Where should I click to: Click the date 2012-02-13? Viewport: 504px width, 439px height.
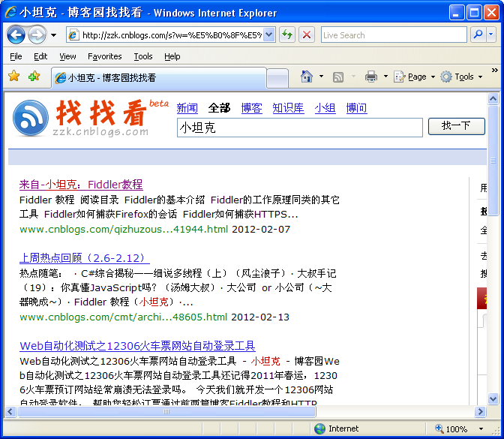[x=260, y=317]
